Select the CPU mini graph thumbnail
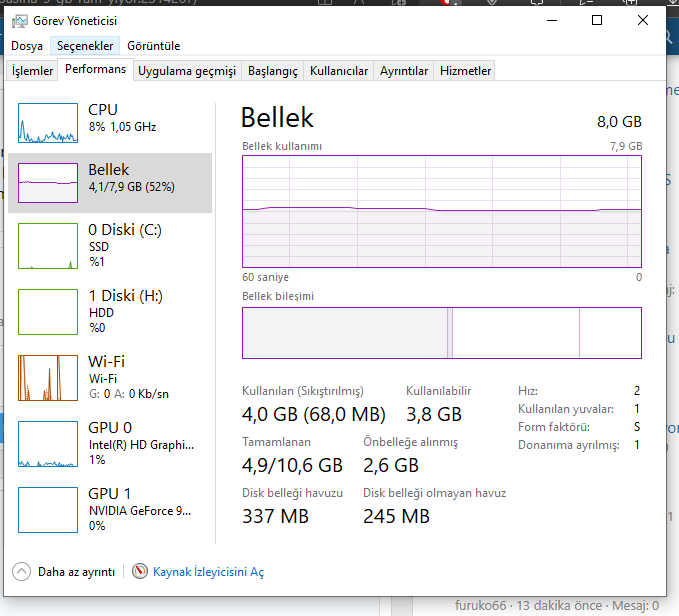Image resolution: width=679 pixels, height=616 pixels. 48,123
